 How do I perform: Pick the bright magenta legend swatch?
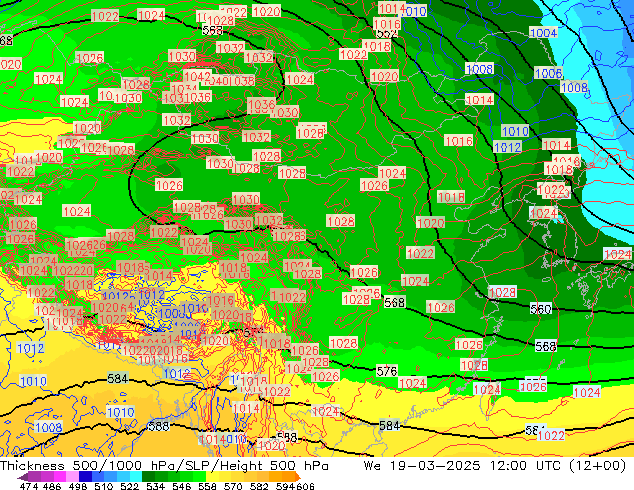tap(59, 477)
